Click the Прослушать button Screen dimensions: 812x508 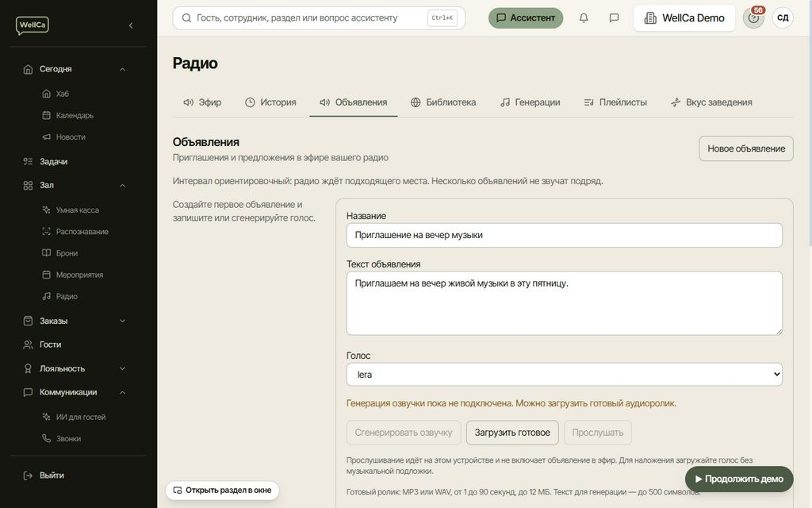click(598, 433)
